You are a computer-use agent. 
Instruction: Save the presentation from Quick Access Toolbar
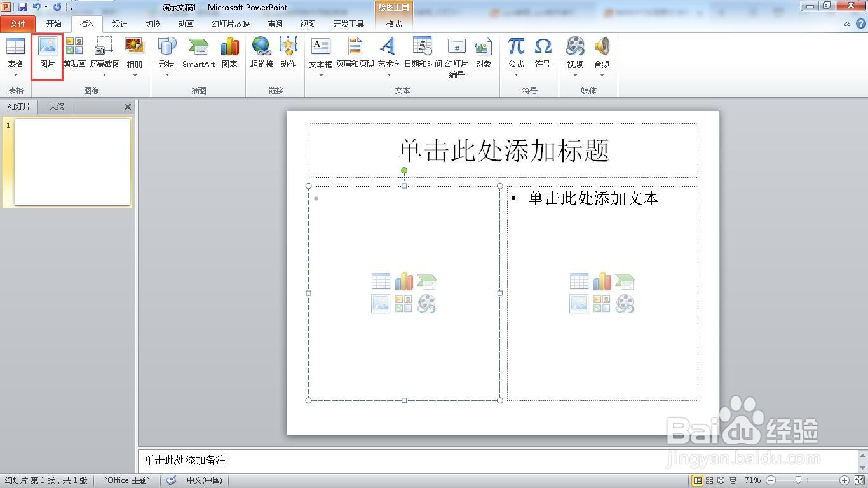pyautogui.click(x=23, y=7)
